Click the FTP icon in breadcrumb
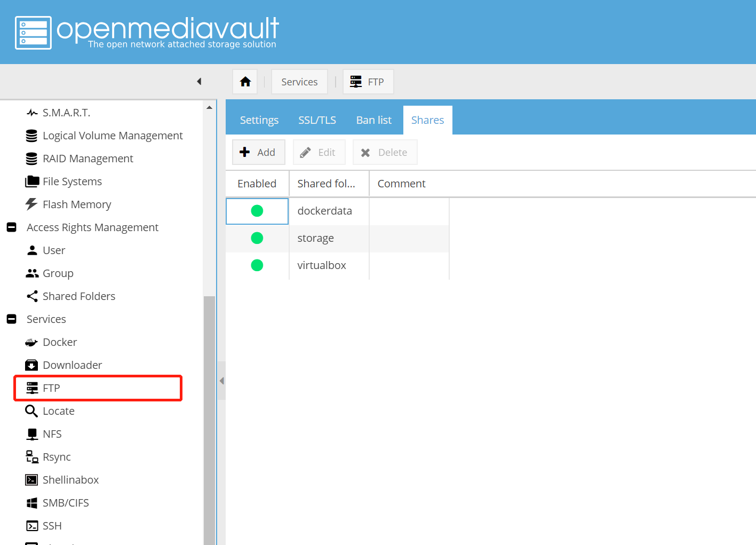This screenshot has width=756, height=545. (356, 82)
